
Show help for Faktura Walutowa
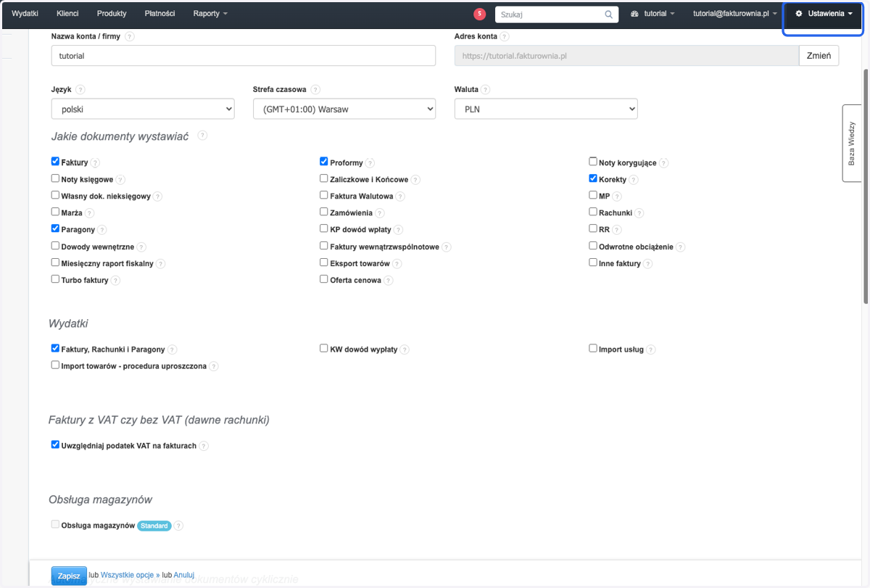(x=400, y=196)
